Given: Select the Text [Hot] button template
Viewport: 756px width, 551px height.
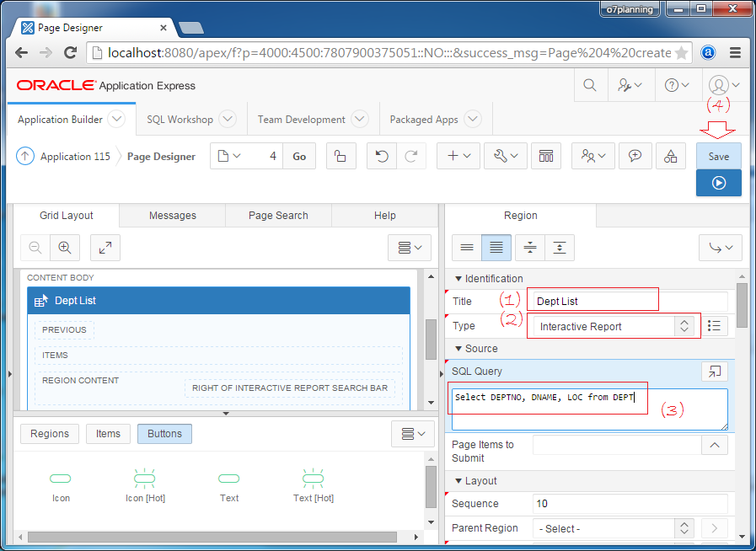Looking at the screenshot, I should pyautogui.click(x=313, y=486).
